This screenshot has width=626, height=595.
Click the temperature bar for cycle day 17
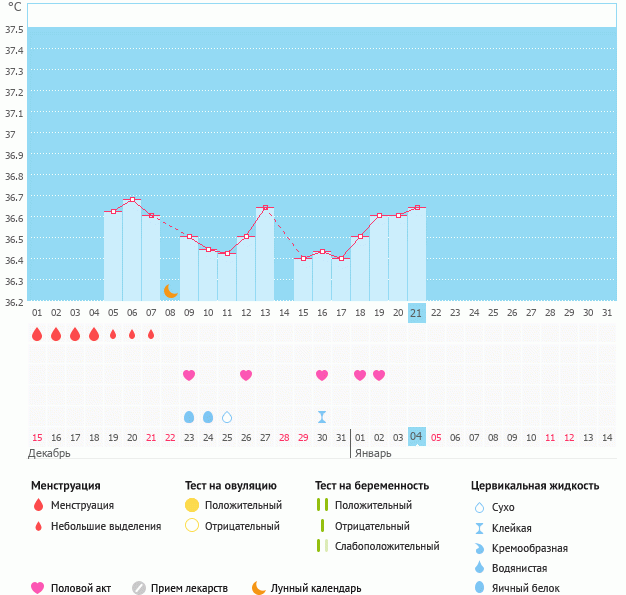click(x=341, y=280)
